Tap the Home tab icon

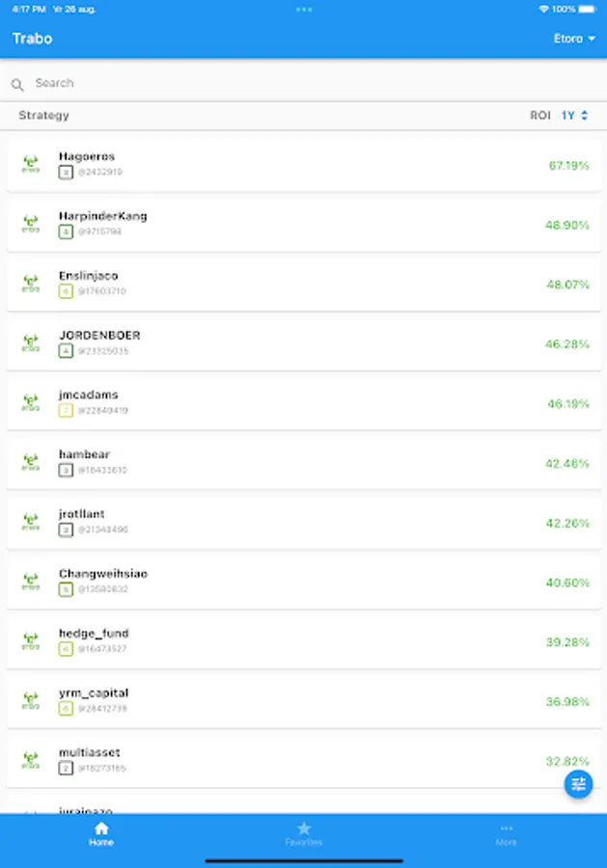(x=101, y=828)
